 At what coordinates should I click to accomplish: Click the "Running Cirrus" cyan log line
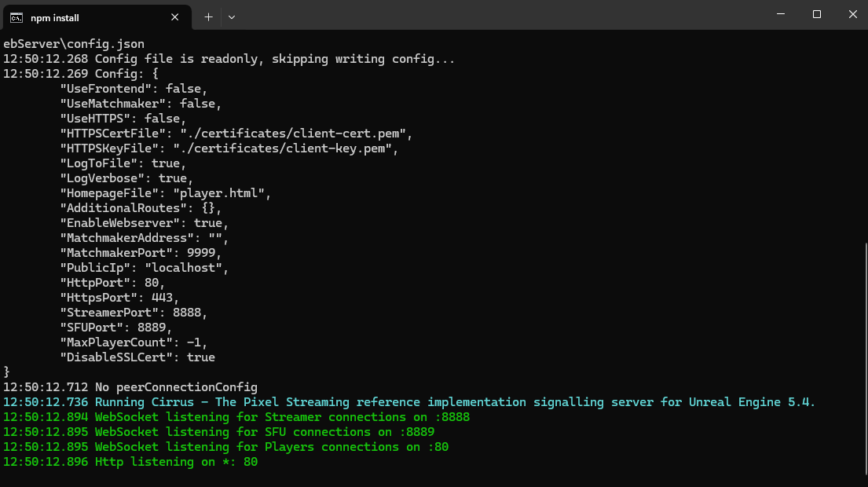click(x=408, y=402)
